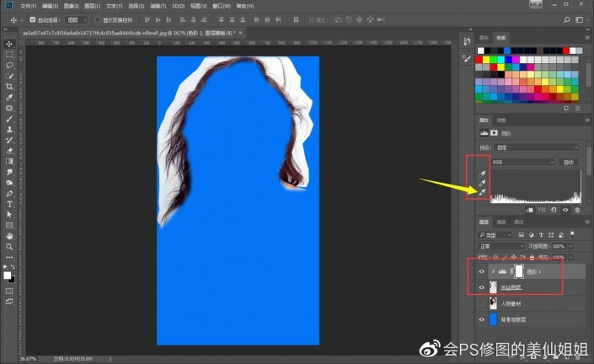
Task: Enable the 自动选择 checkbox
Action: pyautogui.click(x=33, y=19)
